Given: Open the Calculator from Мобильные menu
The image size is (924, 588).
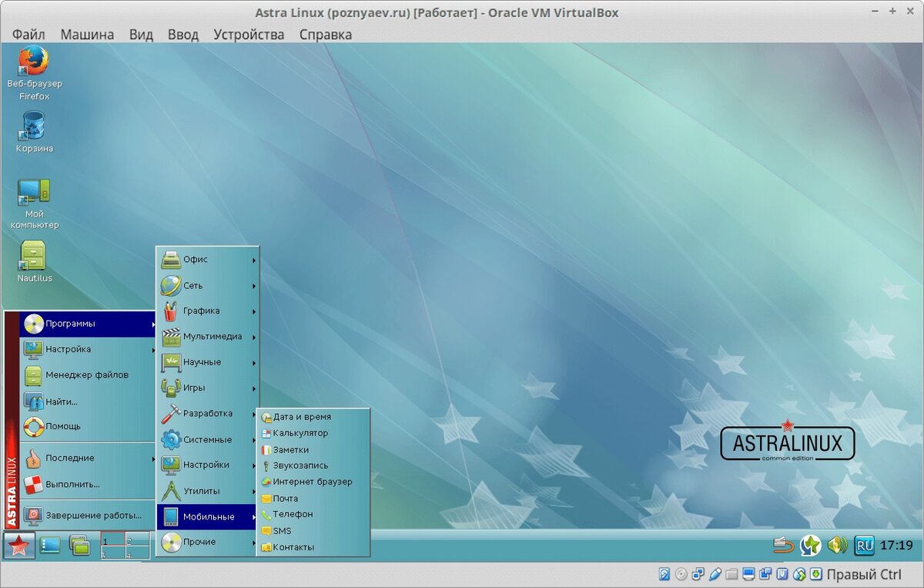Looking at the screenshot, I should (304, 433).
